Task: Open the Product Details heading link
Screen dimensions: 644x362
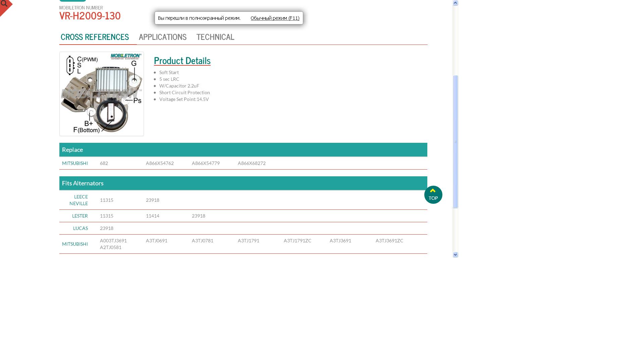Action: point(182,61)
